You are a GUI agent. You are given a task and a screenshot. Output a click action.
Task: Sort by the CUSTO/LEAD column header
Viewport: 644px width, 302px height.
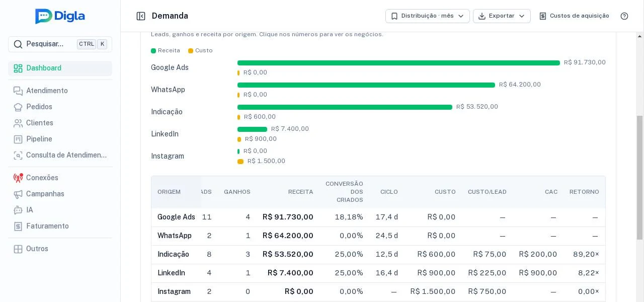coord(487,192)
